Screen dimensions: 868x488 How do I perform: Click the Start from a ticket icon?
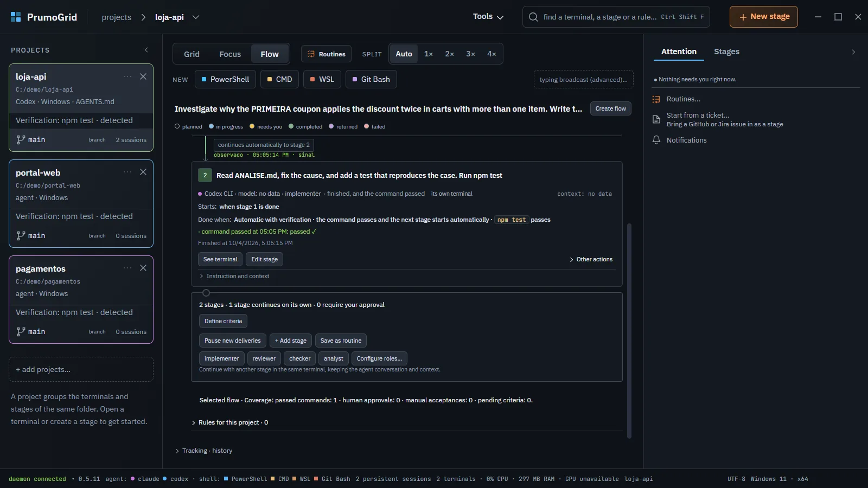(656, 119)
